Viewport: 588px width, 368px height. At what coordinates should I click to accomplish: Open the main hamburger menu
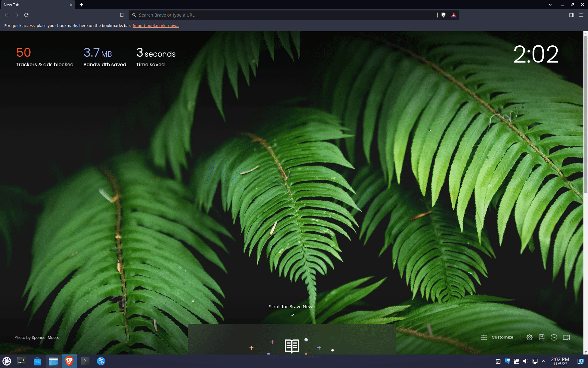click(x=581, y=15)
